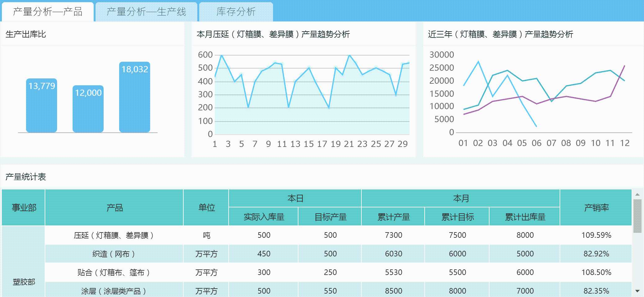Click the 5000 累计出库量 cell

[x=525, y=254]
